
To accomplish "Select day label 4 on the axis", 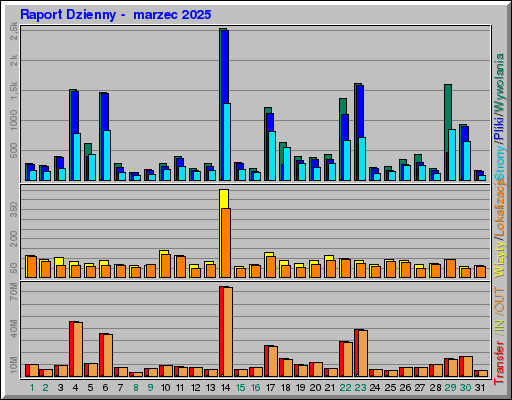I will pos(75,388).
